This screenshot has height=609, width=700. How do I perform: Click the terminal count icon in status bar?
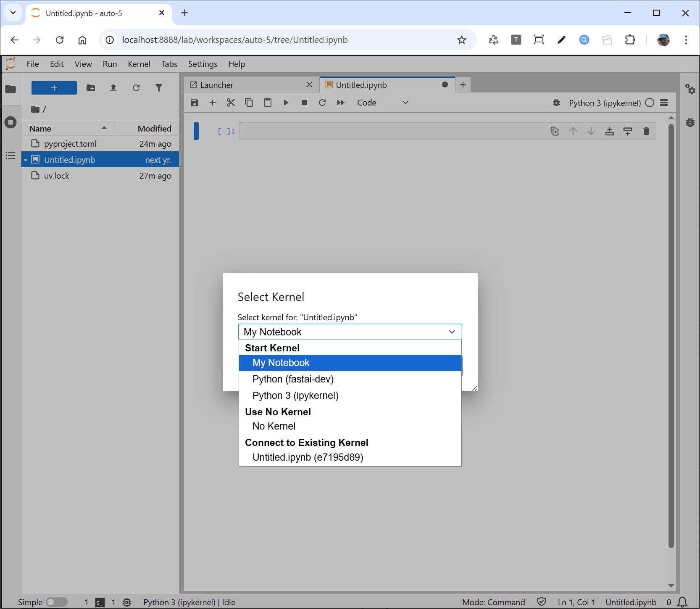point(100,602)
